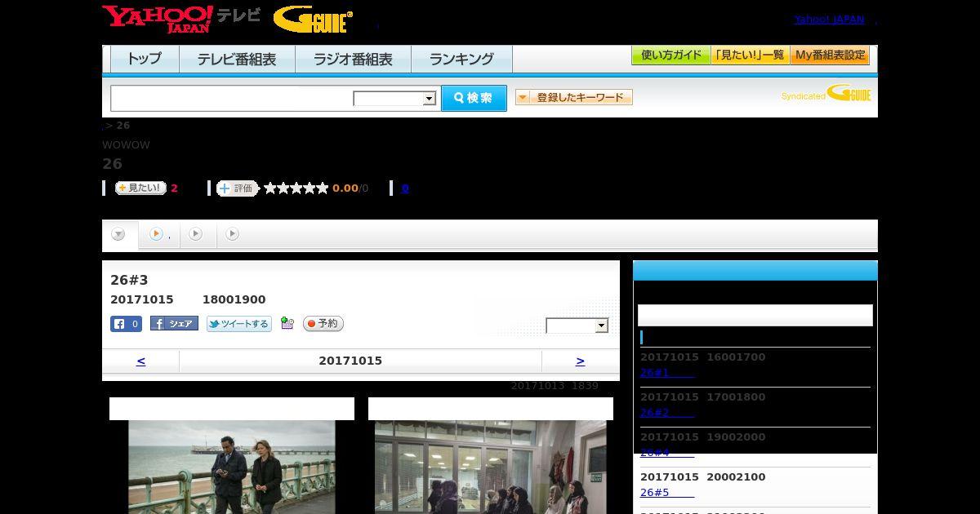Click the 使い方ガイド button
Image resolution: width=980 pixels, height=514 pixels.
pos(670,55)
